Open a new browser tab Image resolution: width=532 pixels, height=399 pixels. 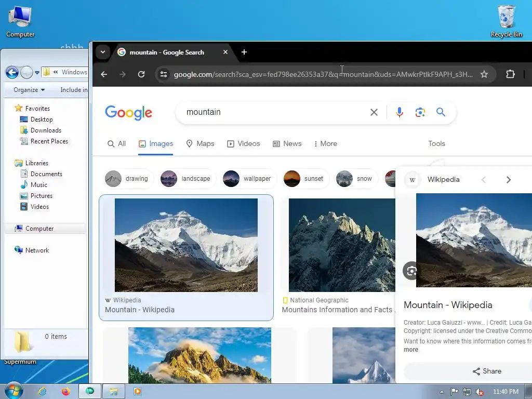click(244, 52)
